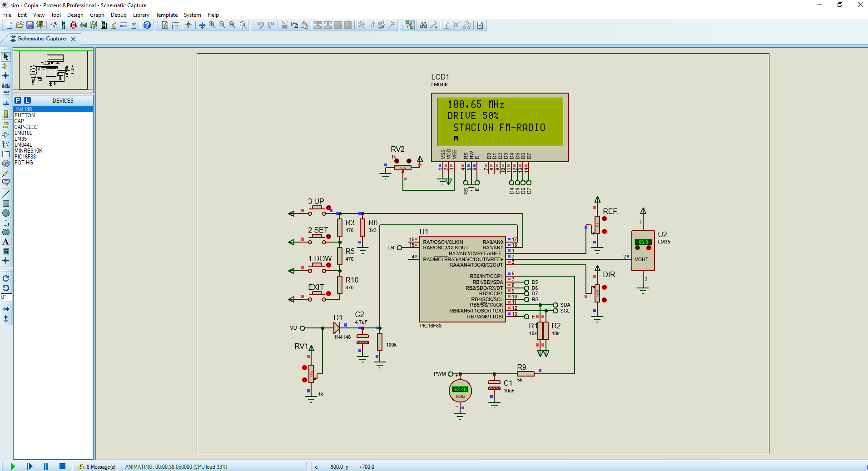
Task: Select the CAP-ELEC device in the list
Action: [53, 127]
